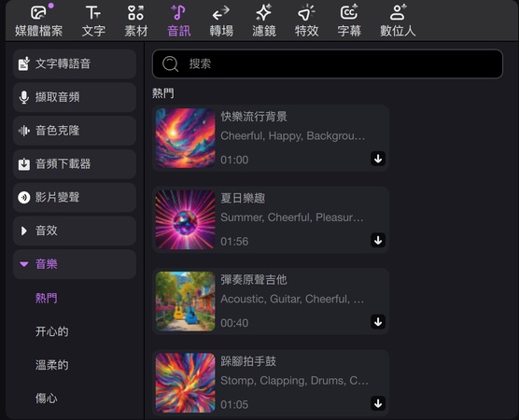This screenshot has width=519, height=420.
Task: Download the 跺腳拍手鼓 track
Action: 378,403
